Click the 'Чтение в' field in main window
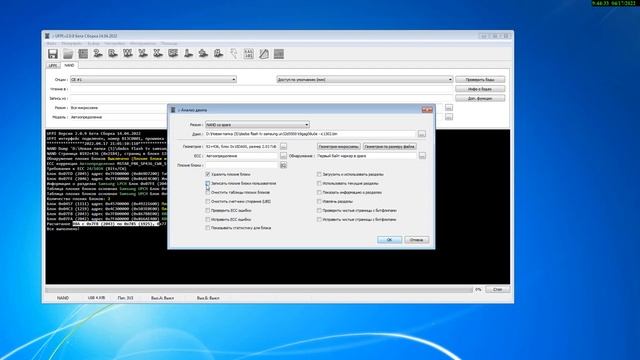 click(261, 89)
